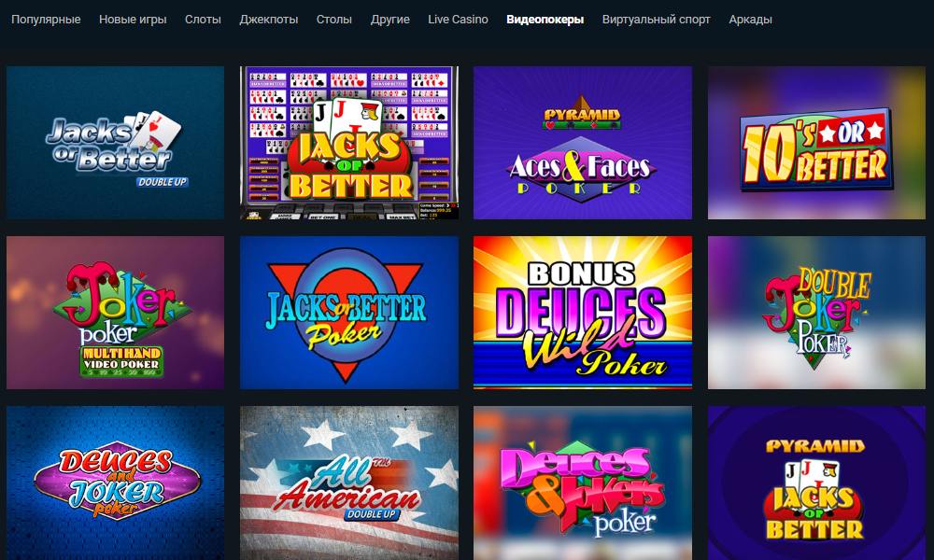The width and height of the screenshot is (934, 560).
Task: Switch to Виртуальный спорт tab
Action: [x=656, y=20]
